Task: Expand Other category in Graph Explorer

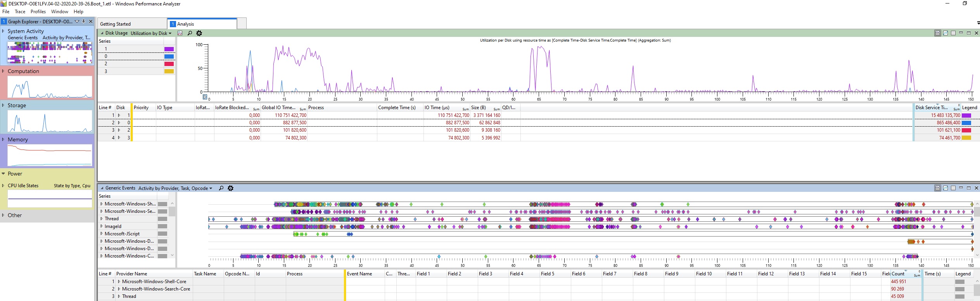Action: coord(3,215)
